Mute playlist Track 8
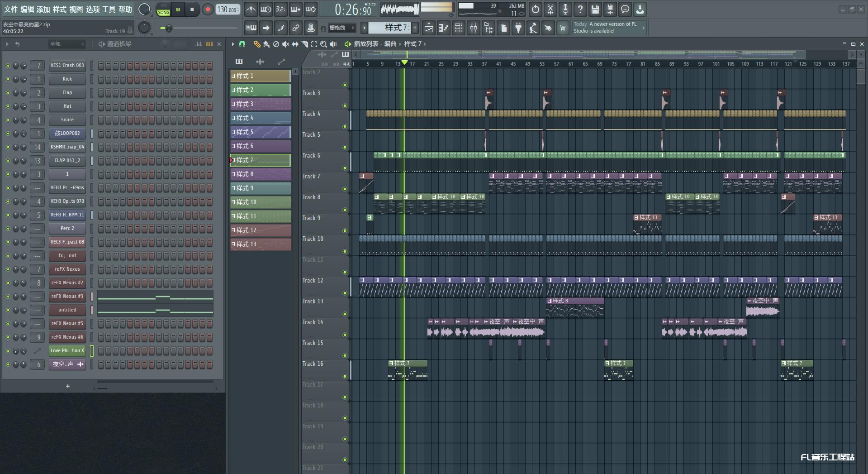Screen dimensions: 868x474 click(345, 210)
